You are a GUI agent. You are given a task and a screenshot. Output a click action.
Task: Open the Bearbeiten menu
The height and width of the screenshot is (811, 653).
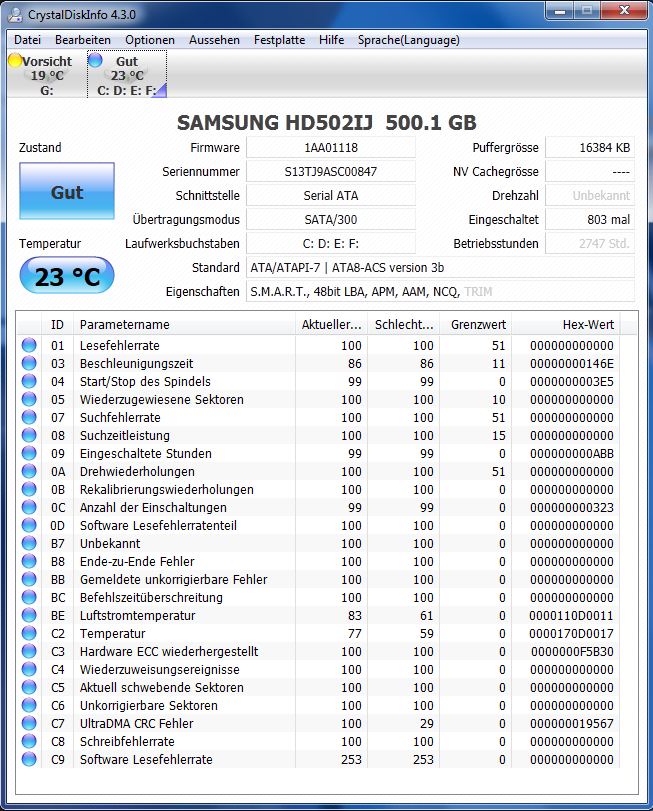click(83, 40)
